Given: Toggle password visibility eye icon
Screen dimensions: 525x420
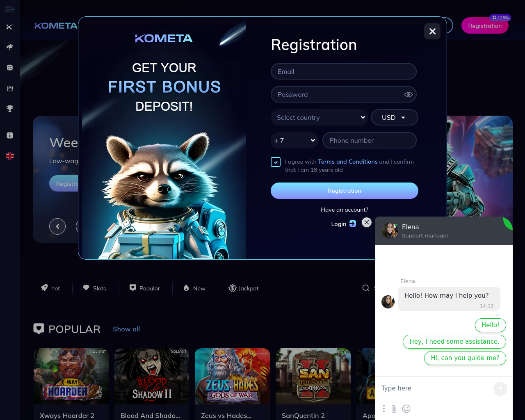Looking at the screenshot, I should (x=408, y=94).
